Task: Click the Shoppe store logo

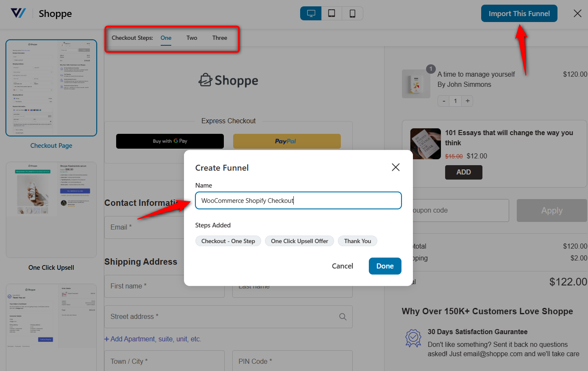Action: [x=229, y=80]
